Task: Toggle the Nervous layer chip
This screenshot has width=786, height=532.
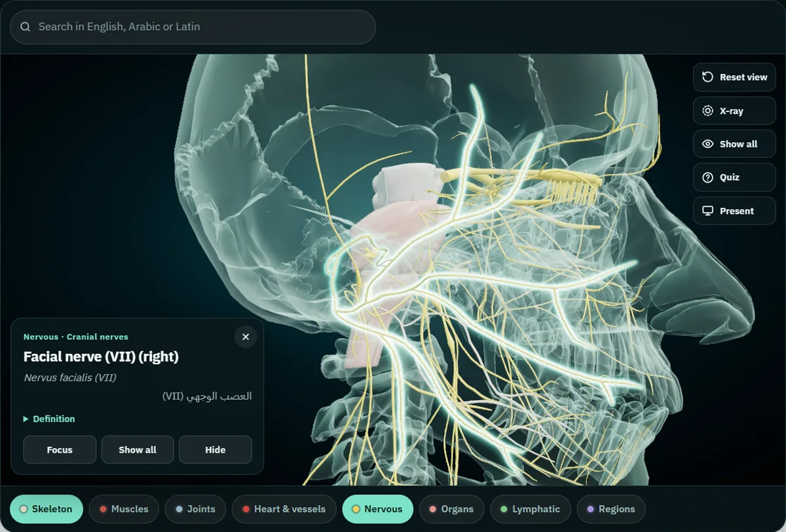Action: coord(377,509)
